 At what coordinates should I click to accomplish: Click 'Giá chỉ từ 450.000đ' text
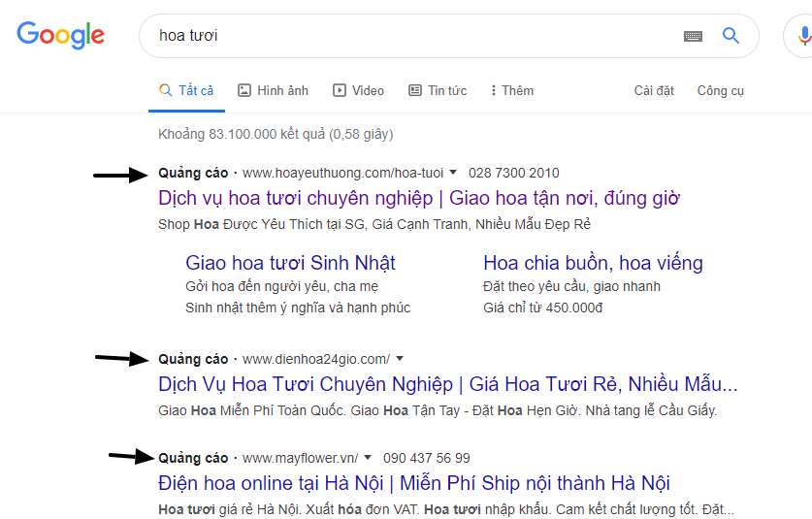542,308
